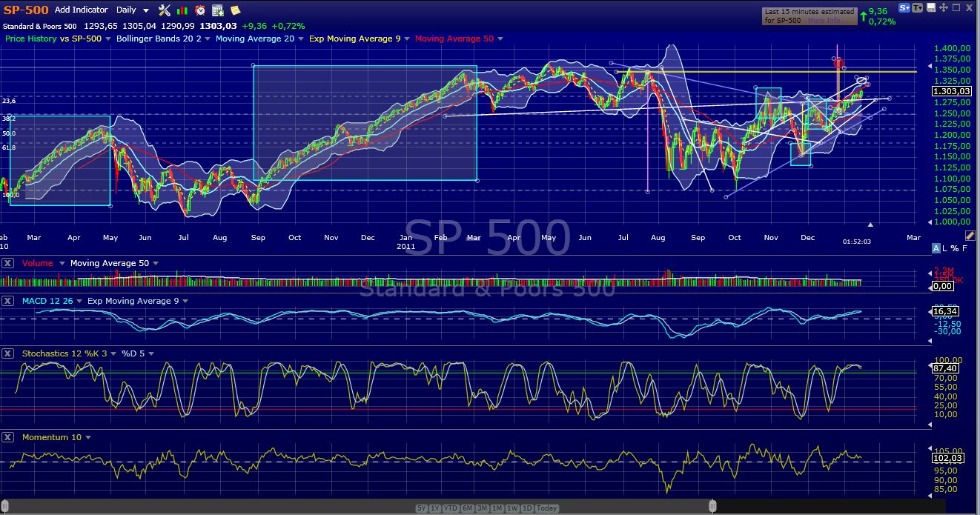
Task: Click the four-arrow move chart icon
Action: [944, 7]
